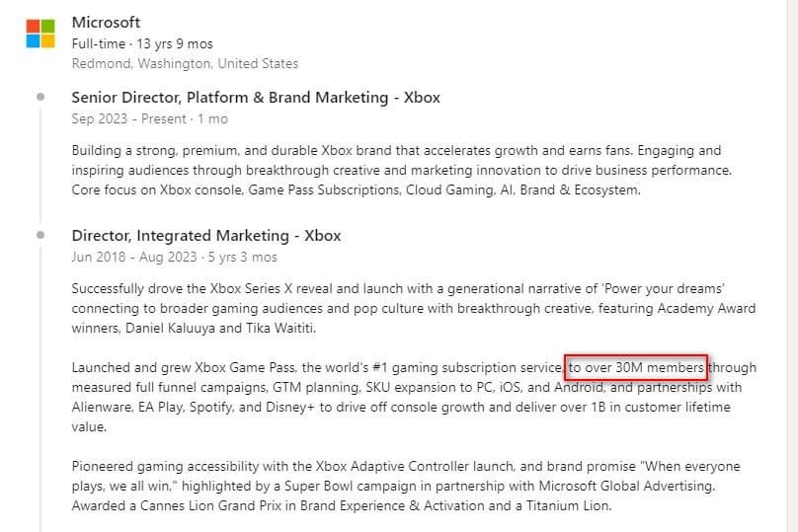Open the Microsoft company name link
Image resolution: width=798 pixels, height=532 pixels.
106,23
